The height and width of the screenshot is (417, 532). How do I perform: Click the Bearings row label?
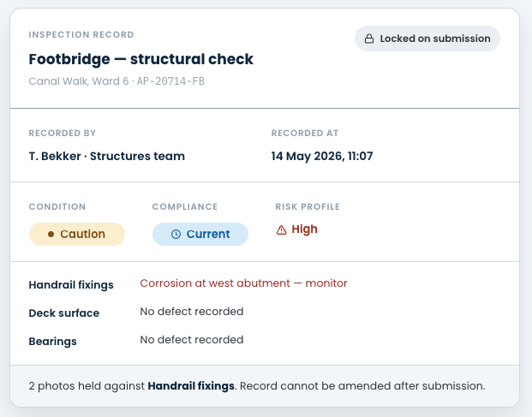coord(52,341)
